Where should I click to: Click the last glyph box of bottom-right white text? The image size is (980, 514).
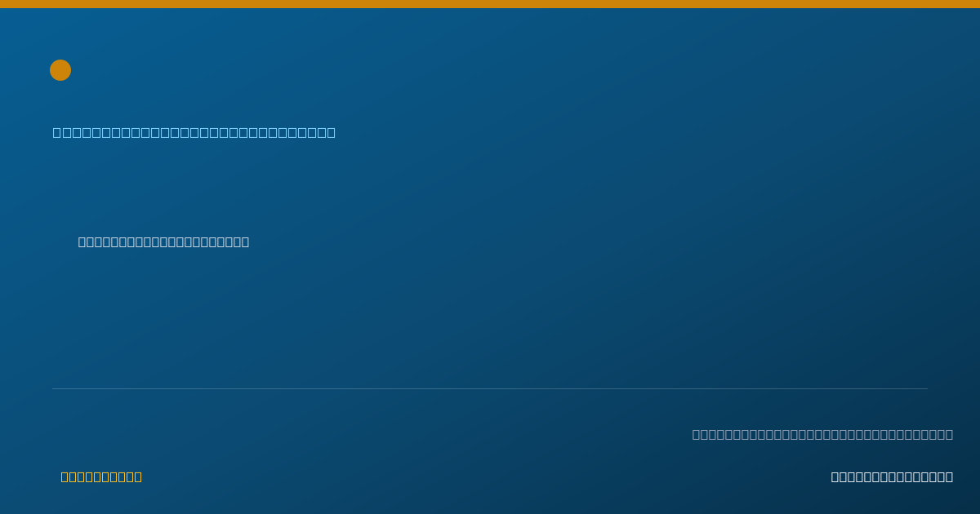(949, 476)
